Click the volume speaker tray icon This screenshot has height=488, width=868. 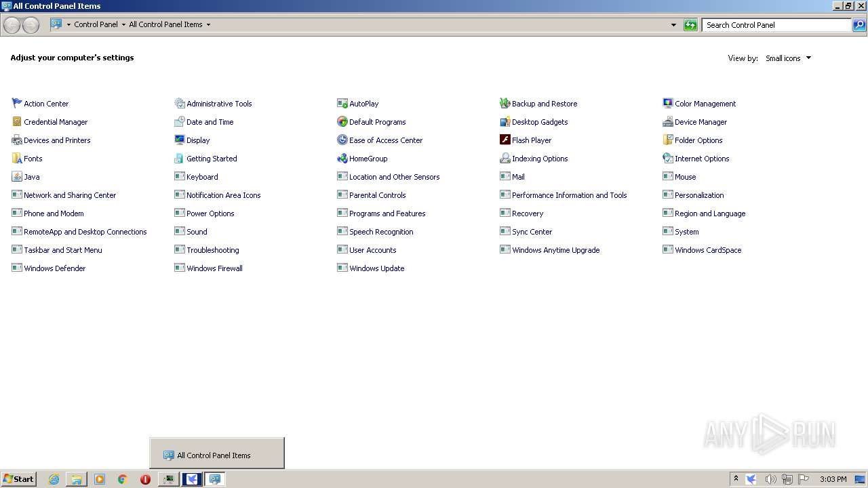point(770,479)
